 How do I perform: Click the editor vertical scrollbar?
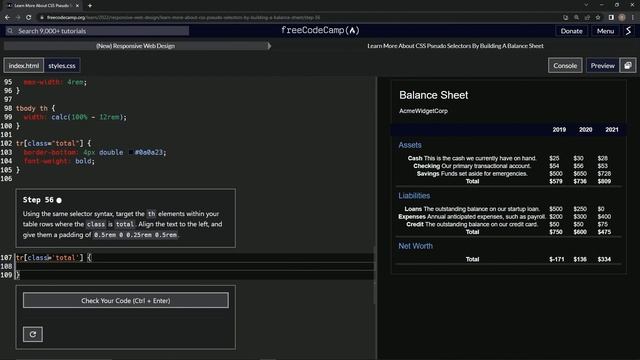375,276
